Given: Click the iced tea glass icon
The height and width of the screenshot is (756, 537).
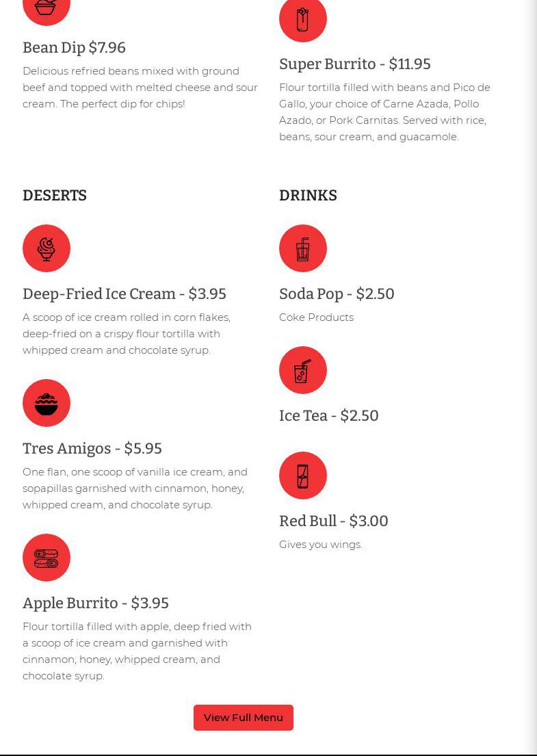Looking at the screenshot, I should point(302,370).
